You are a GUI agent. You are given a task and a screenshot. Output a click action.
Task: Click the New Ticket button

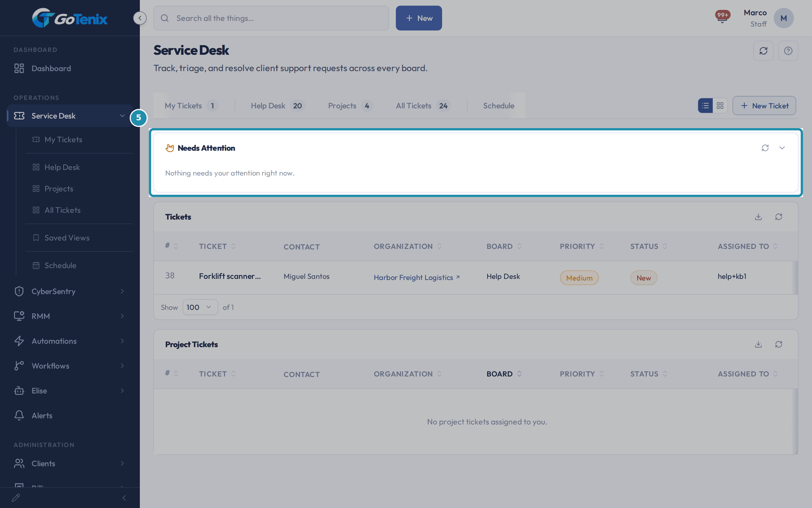(x=764, y=106)
